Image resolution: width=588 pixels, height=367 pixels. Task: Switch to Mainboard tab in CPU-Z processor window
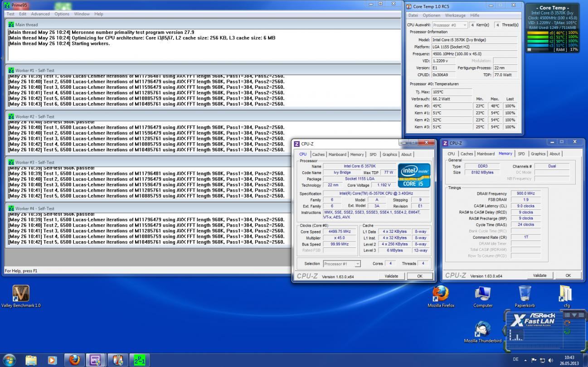coord(337,155)
